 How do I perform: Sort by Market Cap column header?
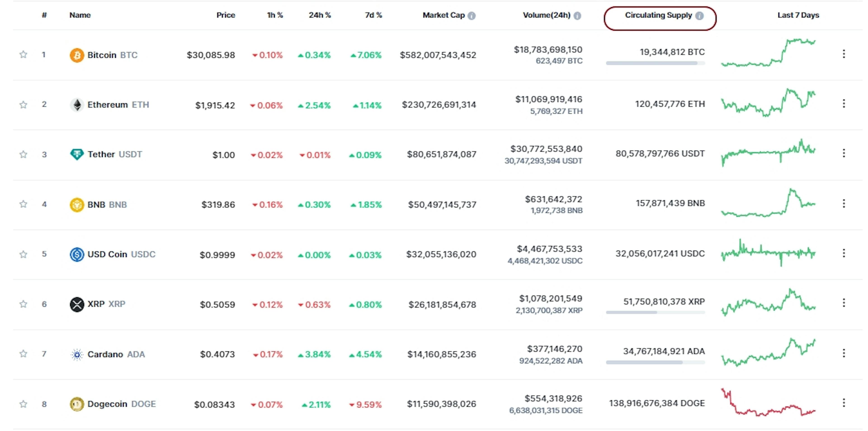[443, 15]
